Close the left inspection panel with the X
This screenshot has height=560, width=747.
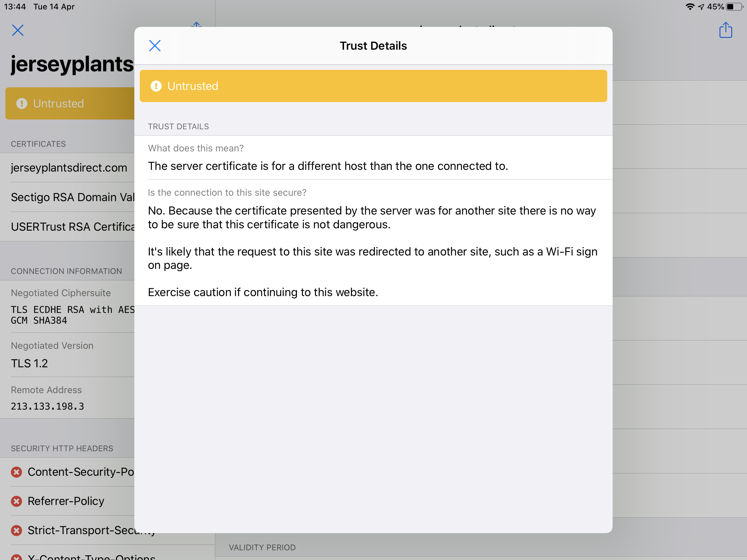tap(17, 30)
